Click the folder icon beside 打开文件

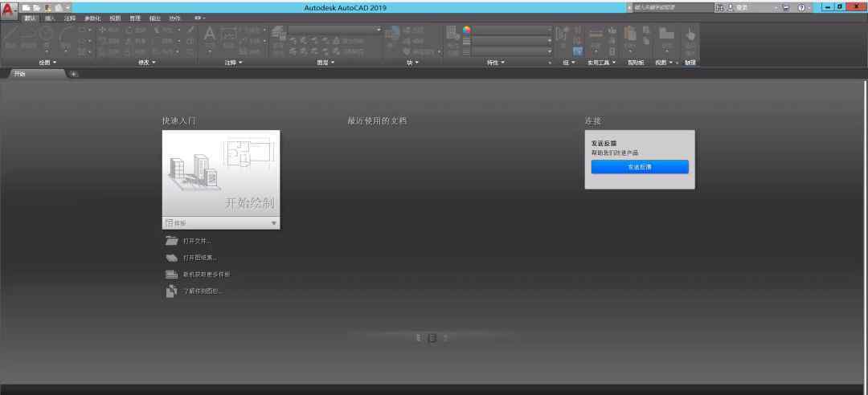pos(172,241)
